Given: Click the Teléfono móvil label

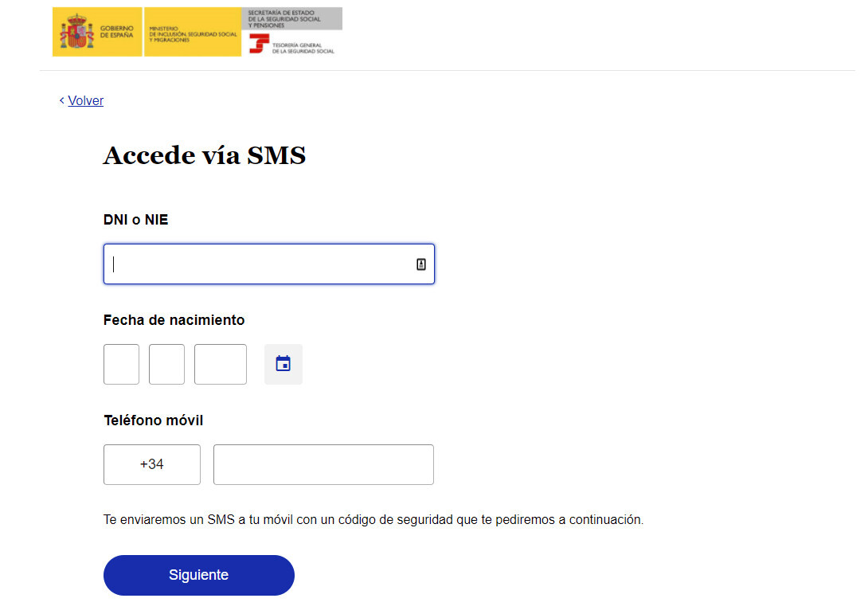Looking at the screenshot, I should coord(154,420).
